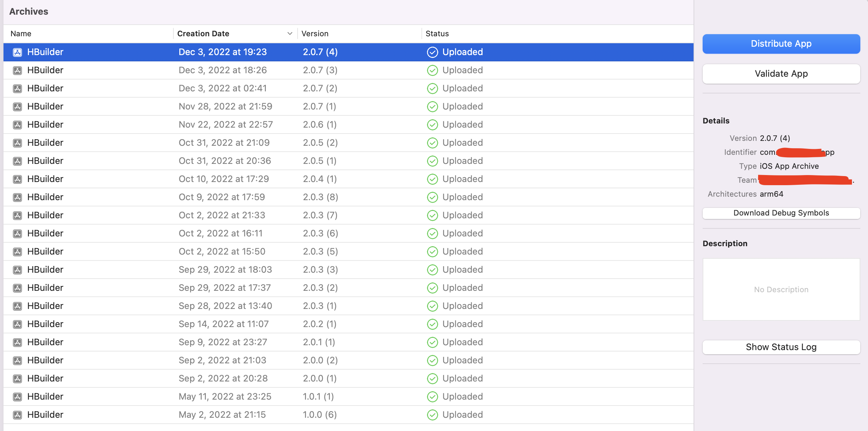This screenshot has width=868, height=431.
Task: Click version cell 1.0.1 (1)
Action: coord(319,396)
